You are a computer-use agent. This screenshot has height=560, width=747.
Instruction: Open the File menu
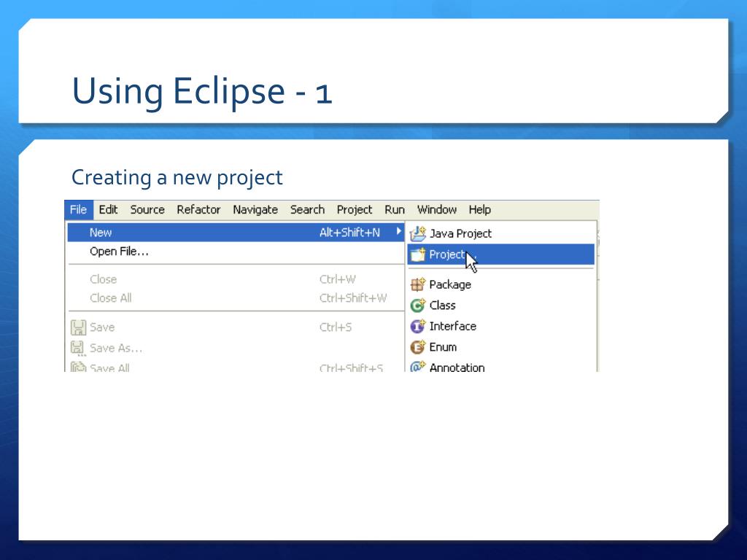coord(79,209)
